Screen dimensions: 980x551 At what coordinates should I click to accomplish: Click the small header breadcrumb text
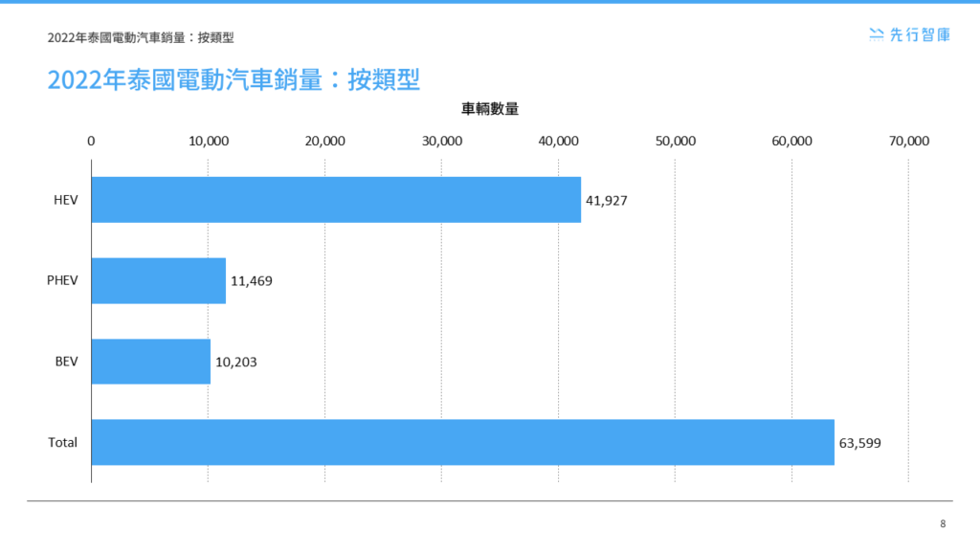(x=141, y=37)
